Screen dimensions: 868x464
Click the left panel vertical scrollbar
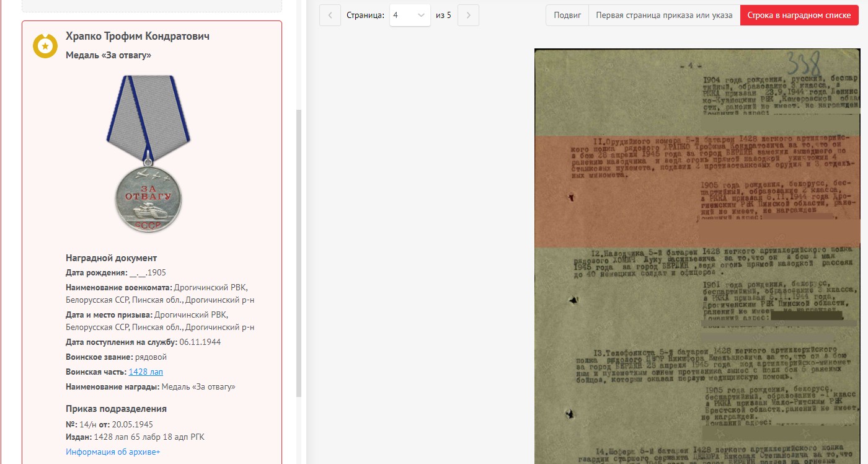pyautogui.click(x=298, y=248)
